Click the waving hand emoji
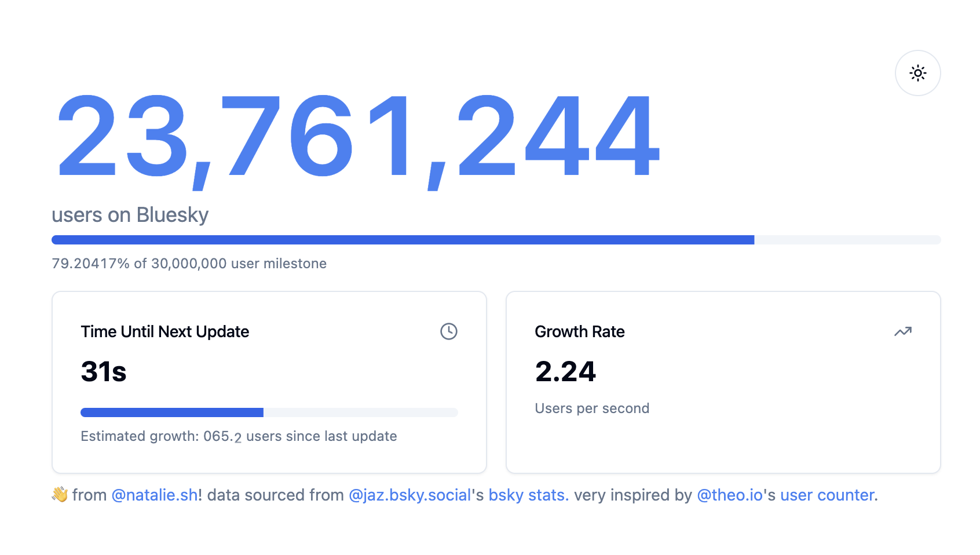Screen dimensions: 980x555 coord(60,495)
